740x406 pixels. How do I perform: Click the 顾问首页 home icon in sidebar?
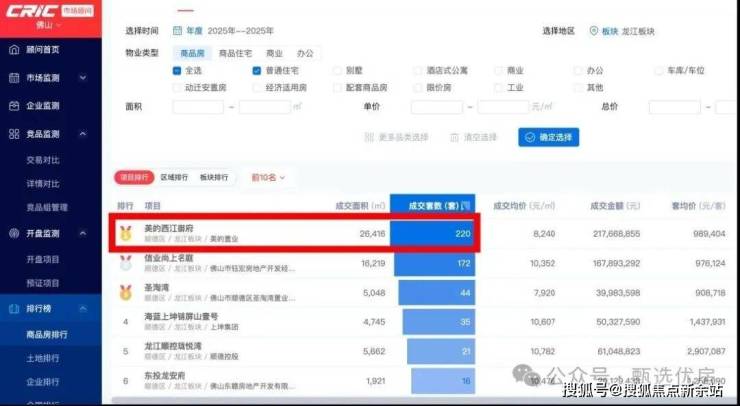point(13,49)
